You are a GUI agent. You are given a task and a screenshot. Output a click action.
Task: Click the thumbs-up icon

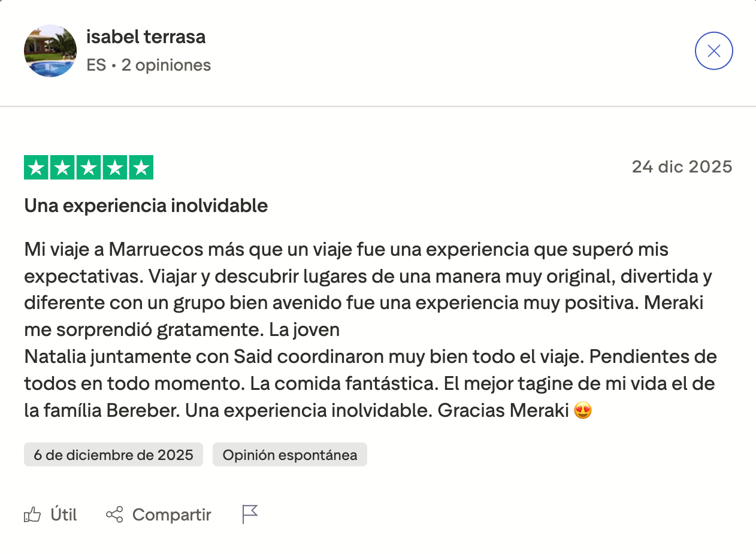(32, 514)
